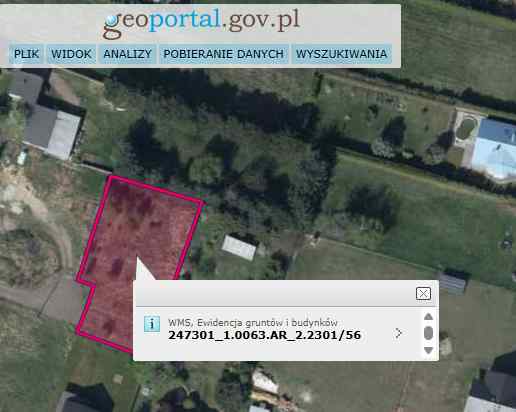Click the geoportal.gov.pl logo text
Screen dimensions: 516x412
(202, 22)
